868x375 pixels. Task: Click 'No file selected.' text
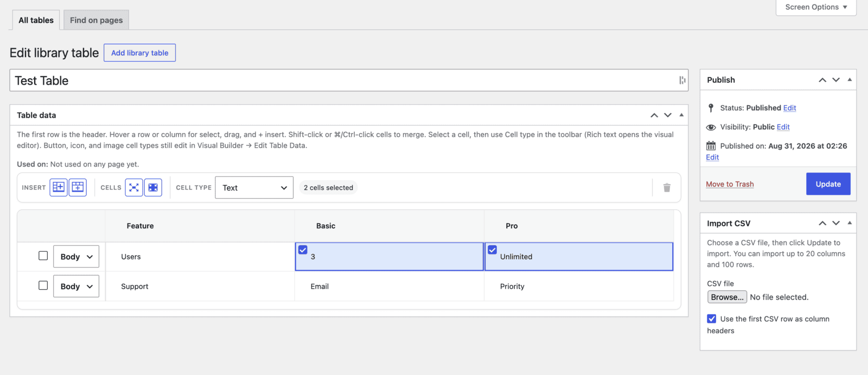tap(779, 297)
